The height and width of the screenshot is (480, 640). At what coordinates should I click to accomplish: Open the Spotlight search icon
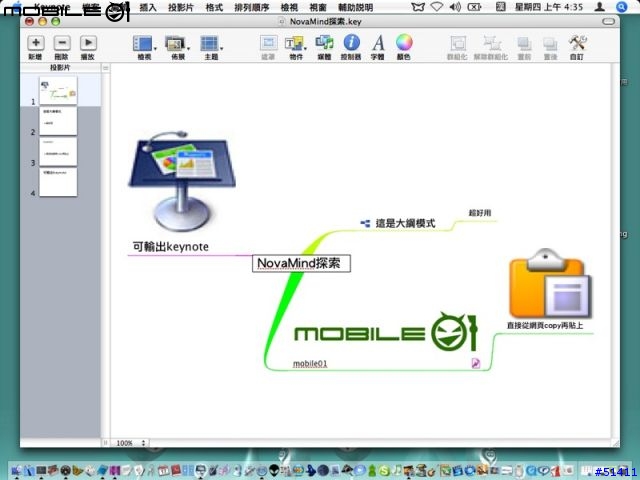point(622,7)
